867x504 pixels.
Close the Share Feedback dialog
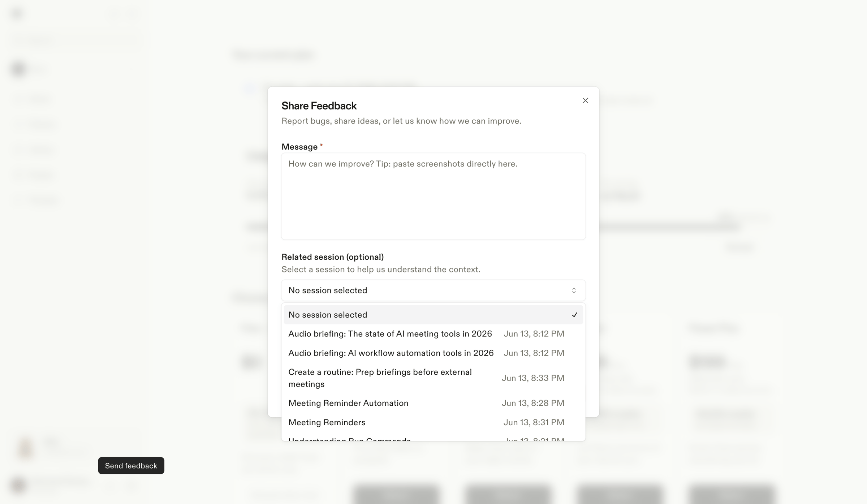pos(585,100)
